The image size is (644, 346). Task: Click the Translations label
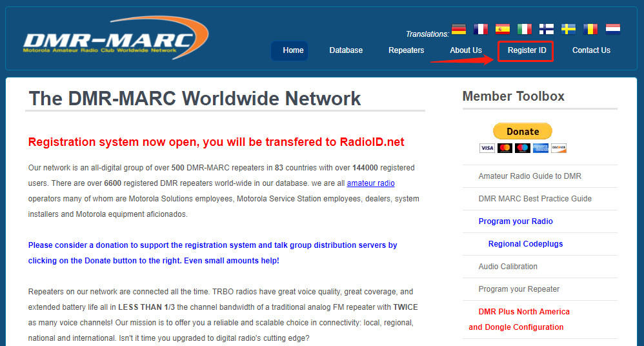pyautogui.click(x=427, y=34)
